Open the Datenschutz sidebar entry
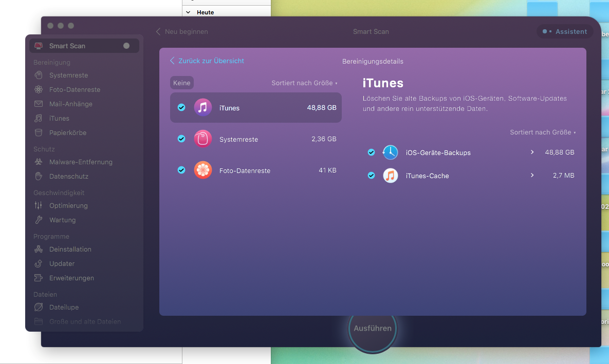609x364 pixels. pyautogui.click(x=84, y=176)
